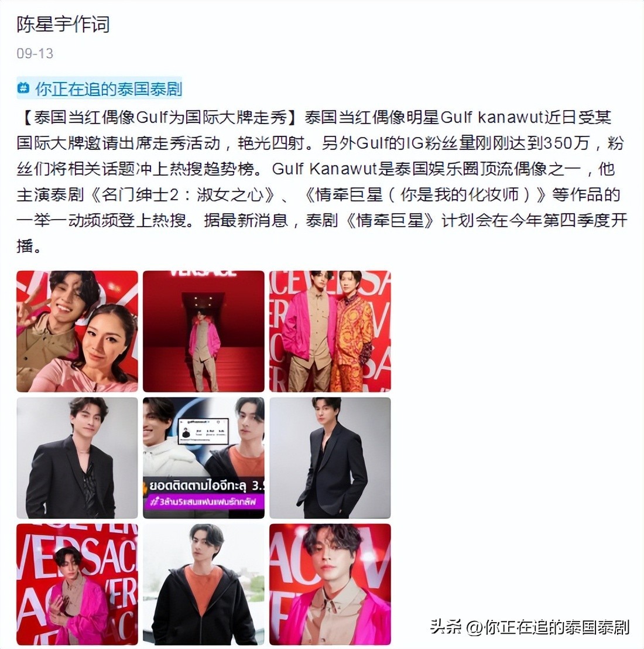Click the text 《名门绅士2：淑女之心》
The image size is (644, 649).
pos(182,194)
